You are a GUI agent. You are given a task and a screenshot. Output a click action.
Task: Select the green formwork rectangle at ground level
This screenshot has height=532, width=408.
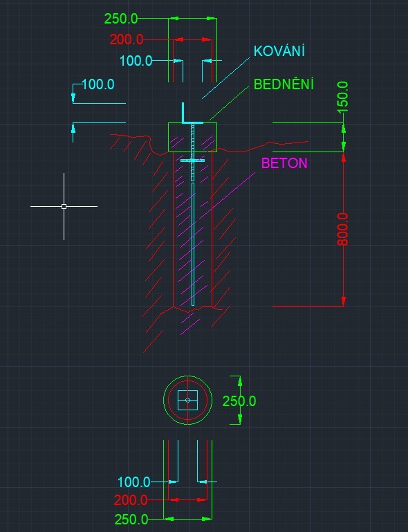tap(193, 137)
